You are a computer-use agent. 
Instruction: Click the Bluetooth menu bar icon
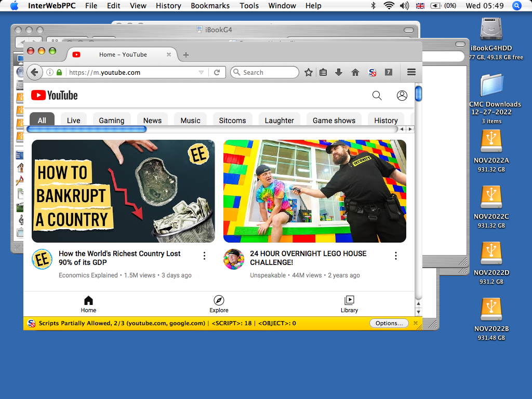(x=373, y=6)
